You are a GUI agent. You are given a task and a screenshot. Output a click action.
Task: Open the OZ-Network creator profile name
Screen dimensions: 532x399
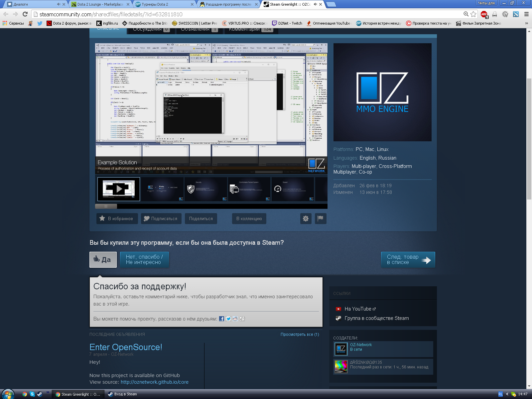[361, 345]
